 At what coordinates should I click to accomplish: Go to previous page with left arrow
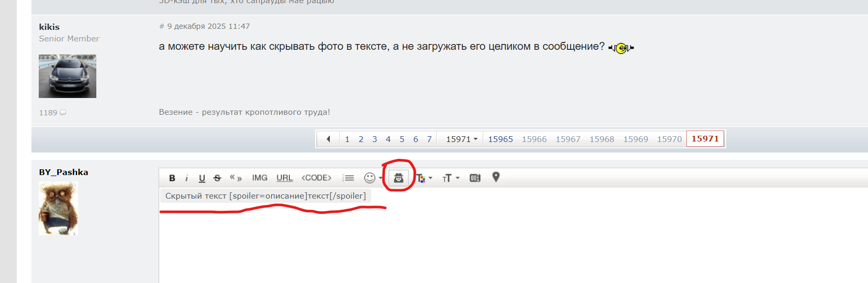(328, 139)
